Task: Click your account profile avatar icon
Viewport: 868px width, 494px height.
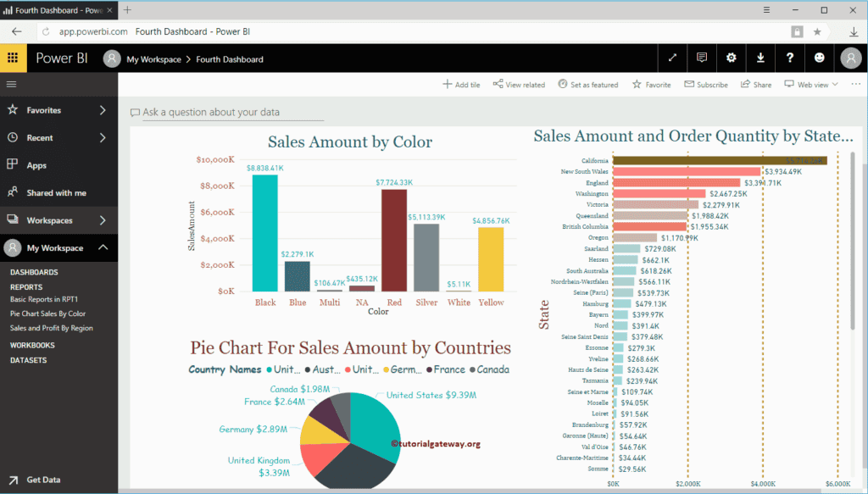Action: (x=850, y=58)
